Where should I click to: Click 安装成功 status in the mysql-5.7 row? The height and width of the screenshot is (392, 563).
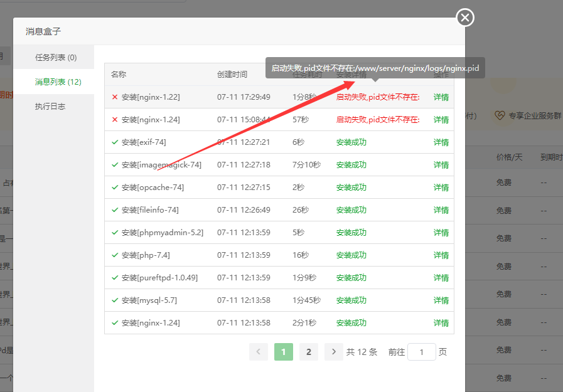(351, 300)
